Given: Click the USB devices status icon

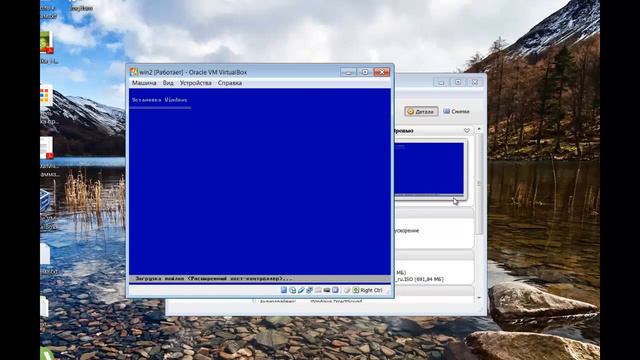Looking at the screenshot, I should coord(301,290).
